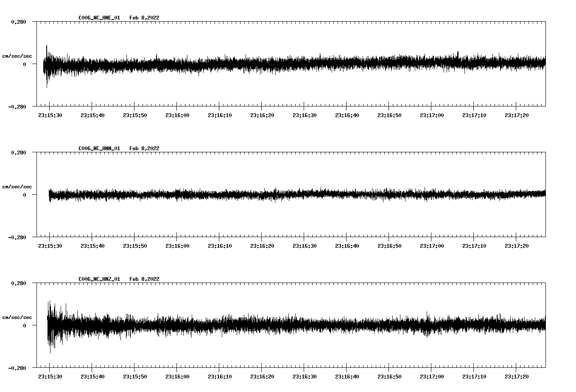
Task: Select the 23:16:30 time label on HNN plot
Action: pos(305,246)
